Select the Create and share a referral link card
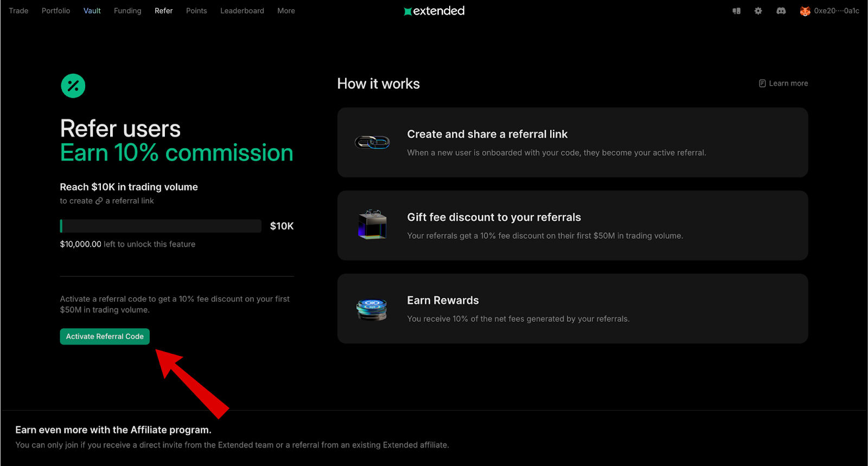The height and width of the screenshot is (466, 868). click(x=573, y=142)
